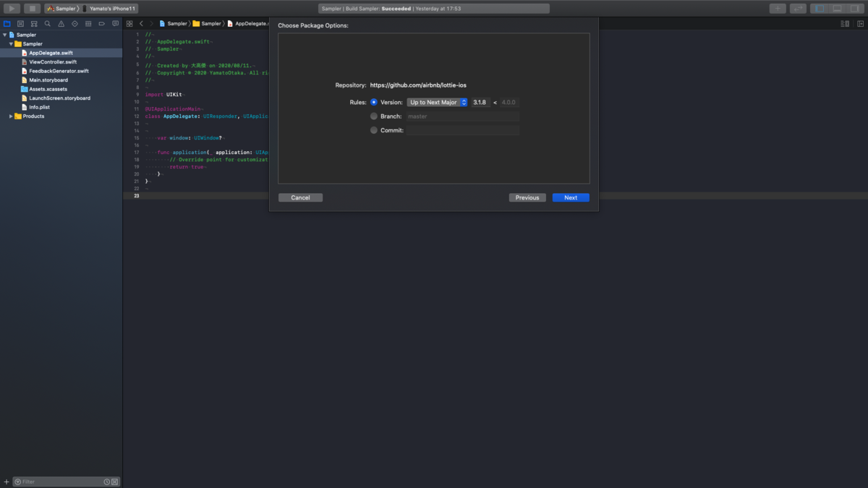Add a new file with the navigator plus button
868x488 pixels.
pyautogui.click(x=7, y=481)
